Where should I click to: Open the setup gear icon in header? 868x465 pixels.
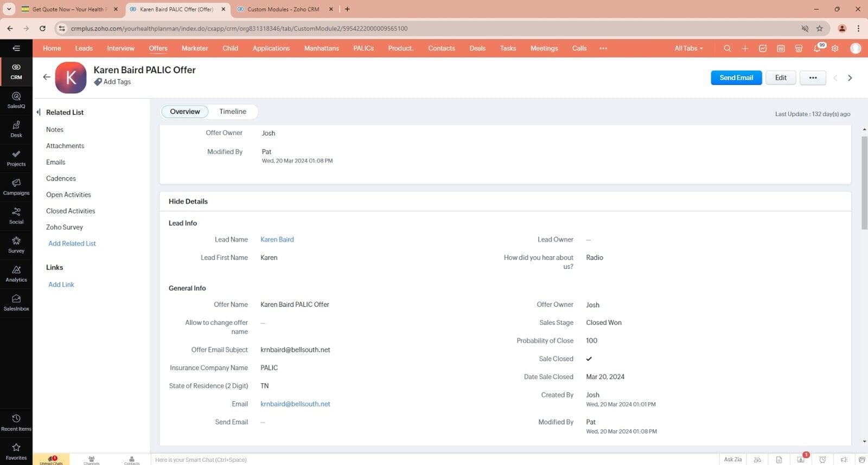pos(835,48)
